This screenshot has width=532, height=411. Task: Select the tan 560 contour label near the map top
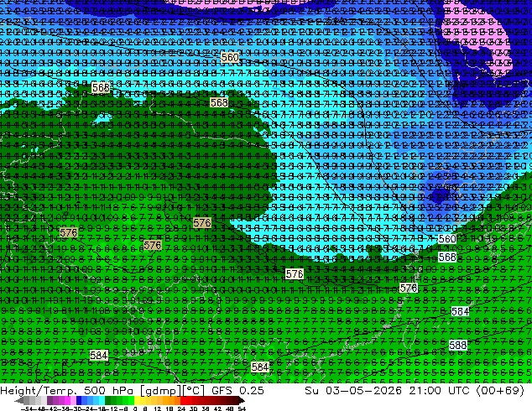230,57
